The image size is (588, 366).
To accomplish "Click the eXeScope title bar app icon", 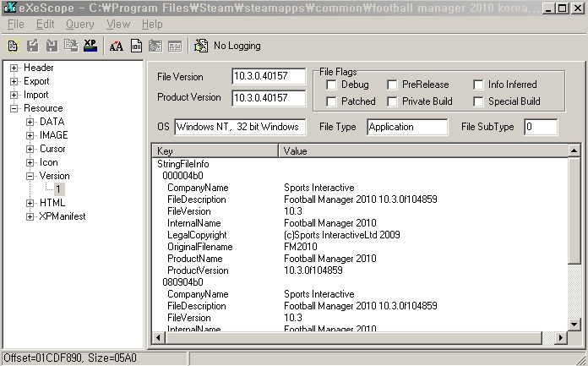I will coord(9,8).
